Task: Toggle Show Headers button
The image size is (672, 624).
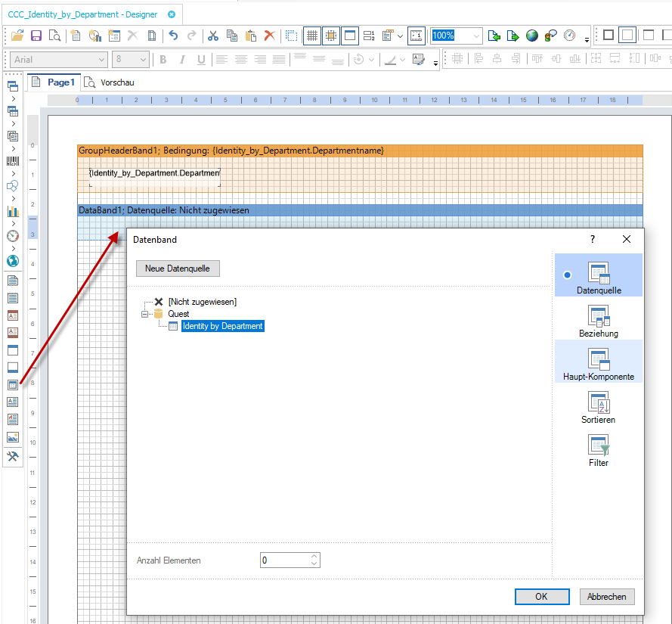Action: pos(350,36)
